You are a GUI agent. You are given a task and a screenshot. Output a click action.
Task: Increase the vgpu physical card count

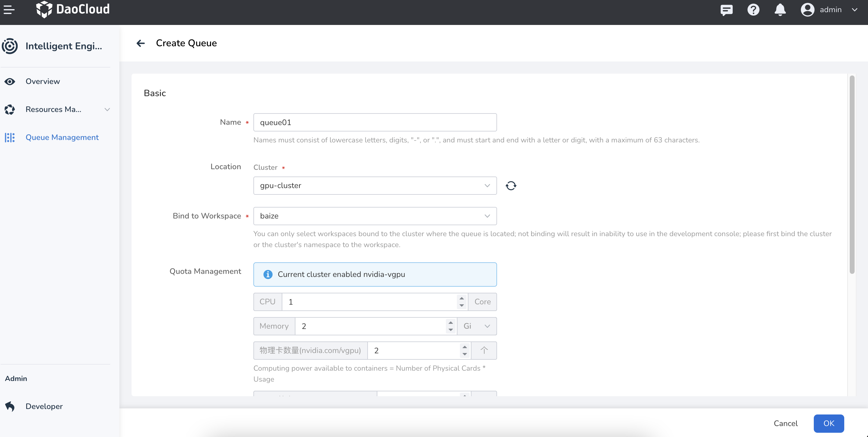[x=465, y=347]
